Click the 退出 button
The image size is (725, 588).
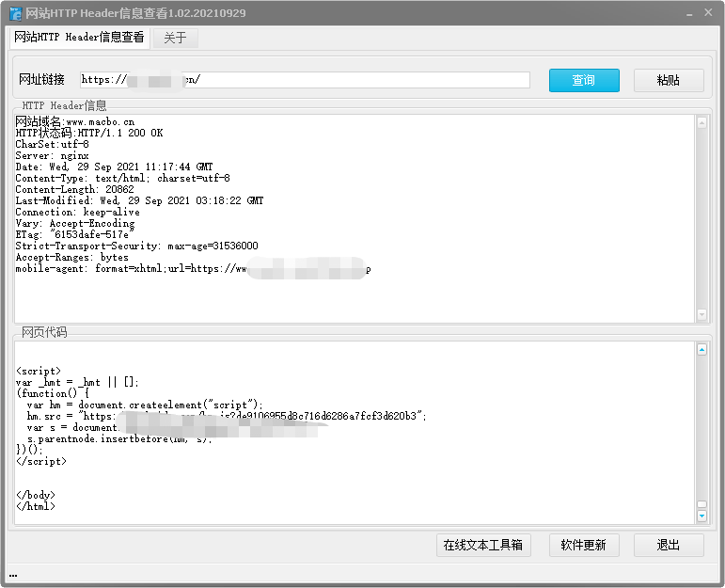pos(669,545)
